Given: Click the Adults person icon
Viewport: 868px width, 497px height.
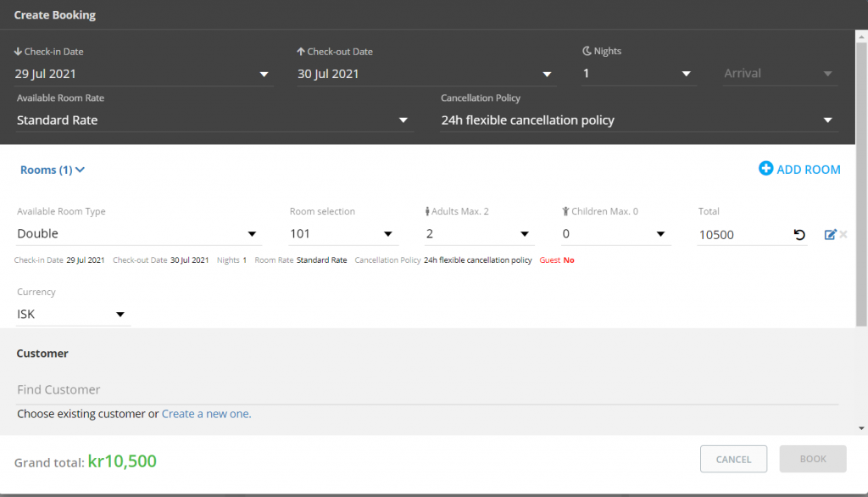Looking at the screenshot, I should point(427,211).
